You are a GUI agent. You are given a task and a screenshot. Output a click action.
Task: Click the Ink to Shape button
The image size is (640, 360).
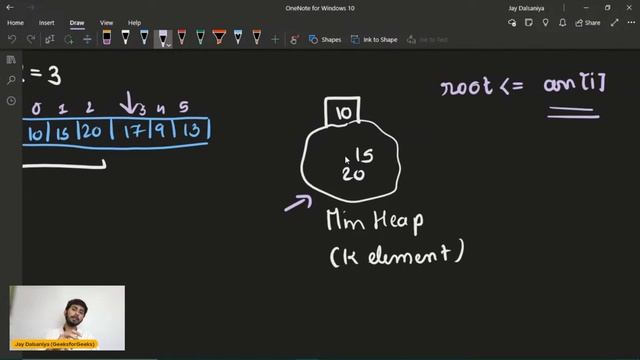point(374,40)
